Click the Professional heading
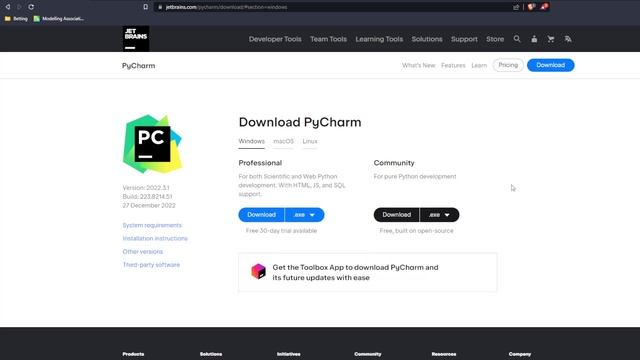The width and height of the screenshot is (640, 360). point(260,163)
